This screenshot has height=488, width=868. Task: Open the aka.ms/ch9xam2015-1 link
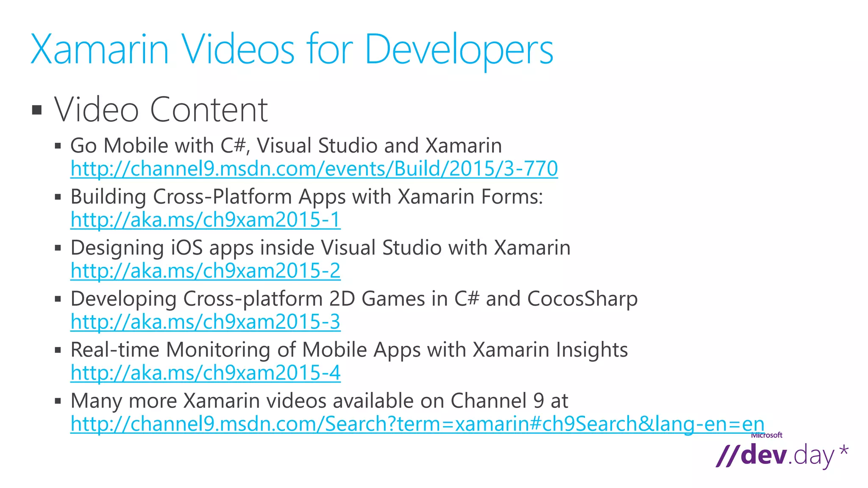click(206, 220)
